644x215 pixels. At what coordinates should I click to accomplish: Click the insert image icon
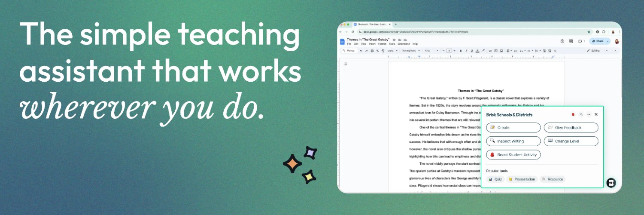[x=501, y=51]
